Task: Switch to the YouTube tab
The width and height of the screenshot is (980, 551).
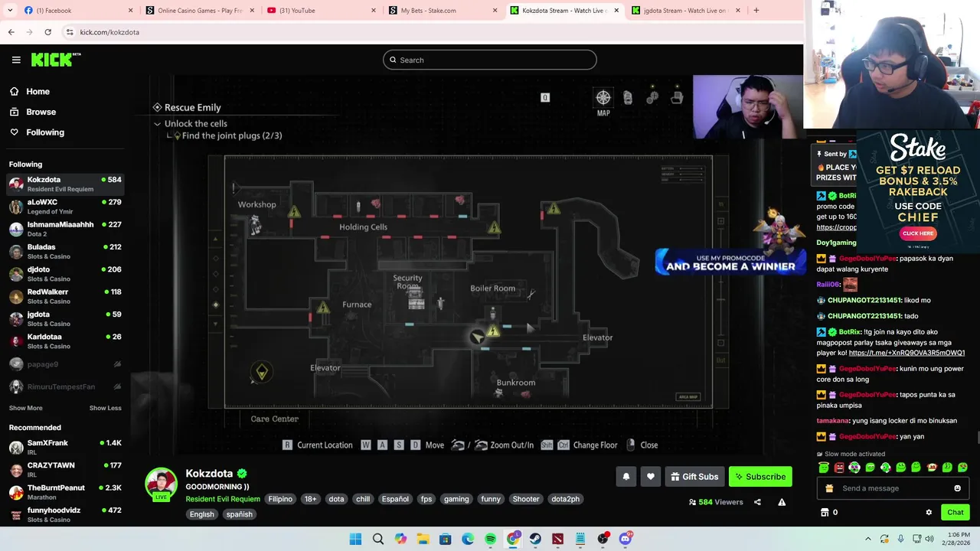Action: (322, 11)
